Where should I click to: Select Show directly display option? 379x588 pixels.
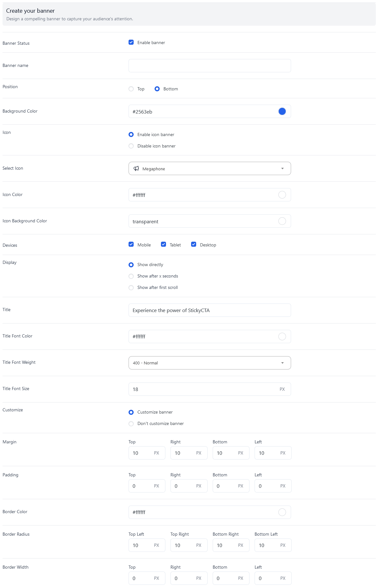(x=131, y=265)
